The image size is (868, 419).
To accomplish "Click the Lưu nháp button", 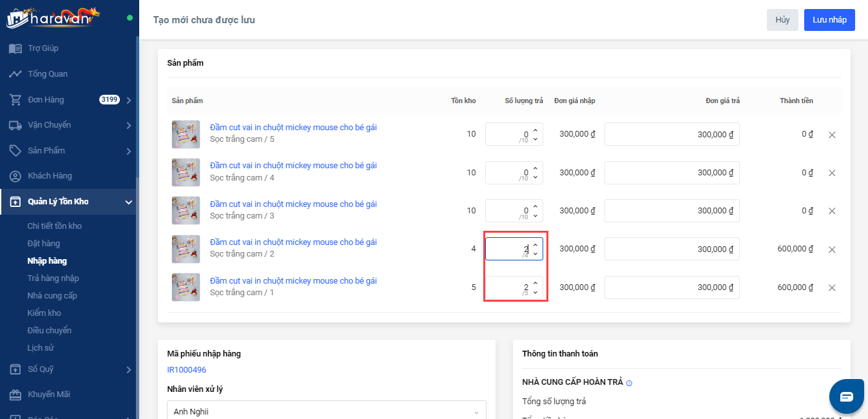I will (829, 20).
